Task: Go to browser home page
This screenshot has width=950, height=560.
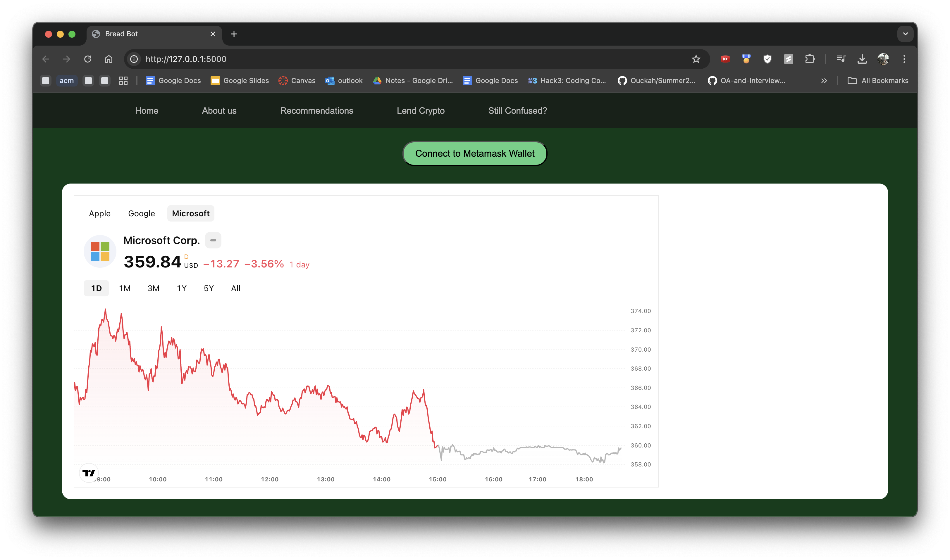Action: click(109, 59)
